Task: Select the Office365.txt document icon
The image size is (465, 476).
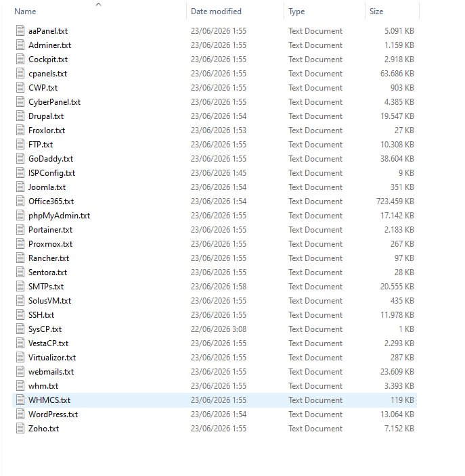Action: 20,201
